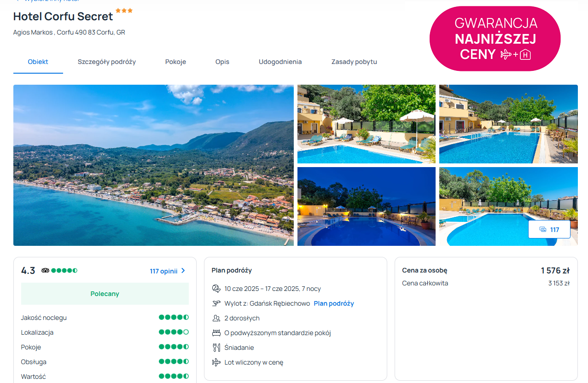
Task: Open the blue Plan podróży link
Action: [x=334, y=303]
